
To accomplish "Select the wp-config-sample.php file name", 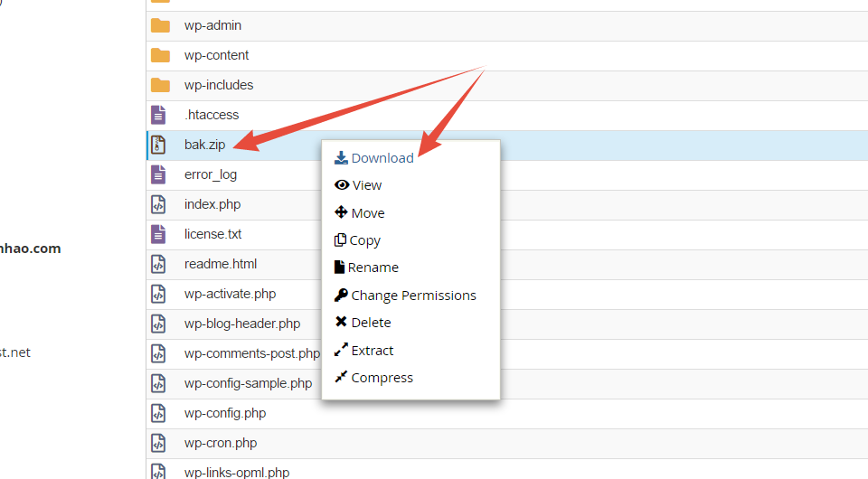I will point(248,384).
